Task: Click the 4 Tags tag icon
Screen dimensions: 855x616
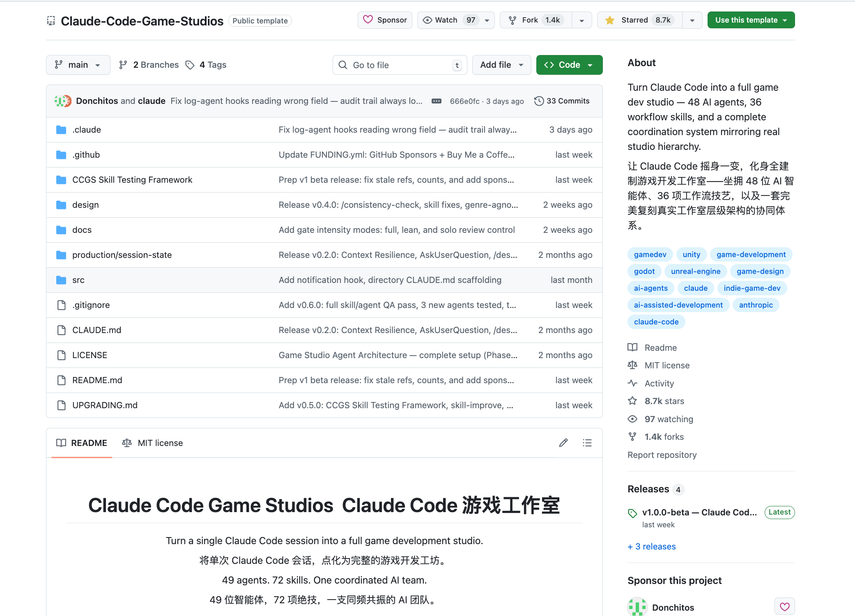Action: coord(190,65)
